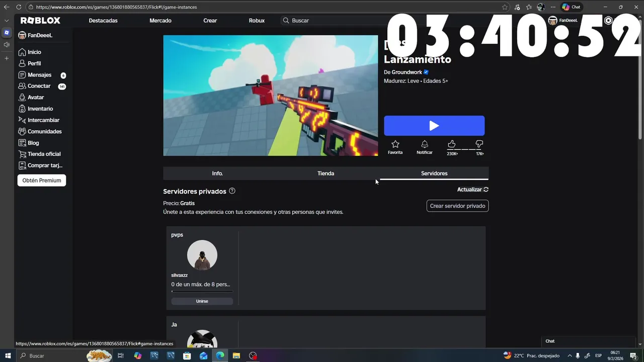Show hidden system tray icons
Screen dimensions: 644x362
569,355
